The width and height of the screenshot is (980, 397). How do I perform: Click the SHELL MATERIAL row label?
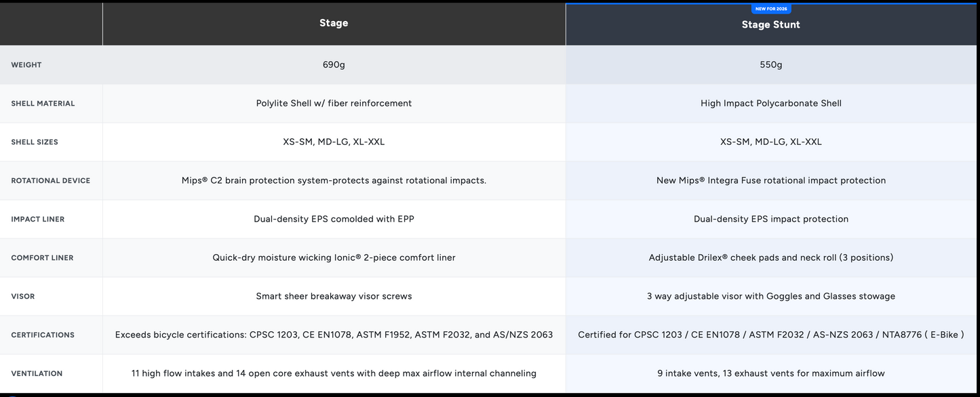[x=43, y=104]
